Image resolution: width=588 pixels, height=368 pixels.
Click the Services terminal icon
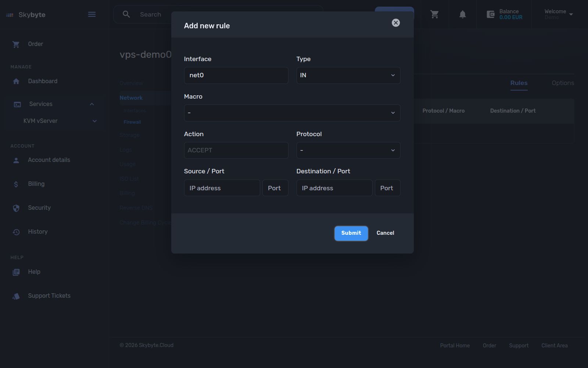[x=17, y=105]
